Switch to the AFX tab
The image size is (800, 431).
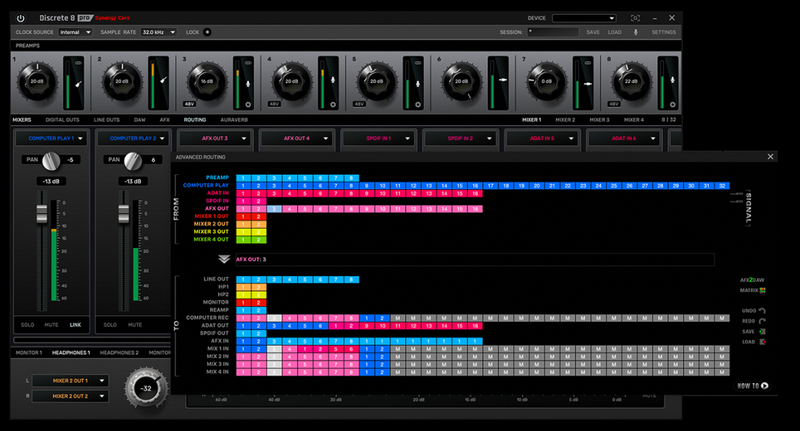[x=165, y=120]
